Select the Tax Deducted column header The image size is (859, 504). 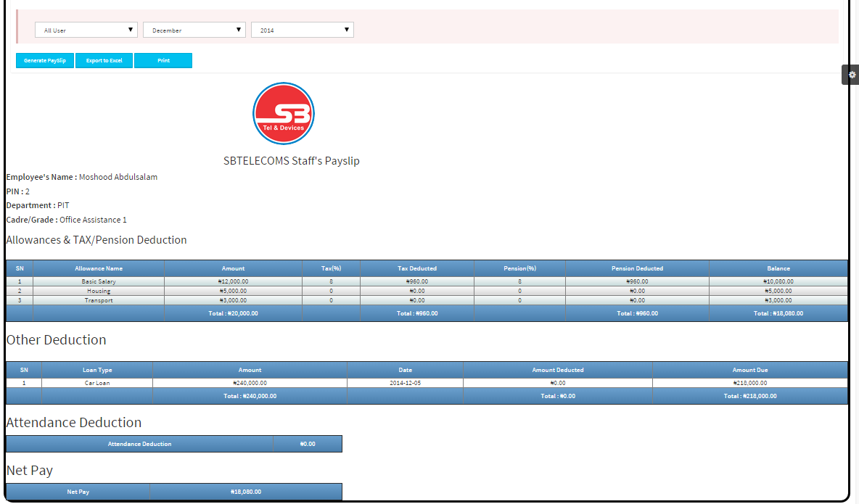click(417, 268)
